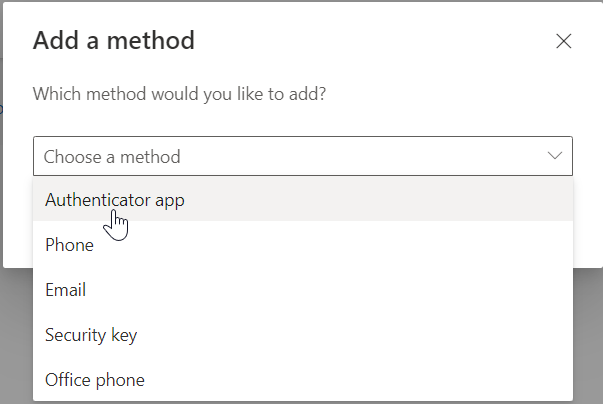Image resolution: width=603 pixels, height=404 pixels.
Task: Choose Office phone from the dropdown
Action: coord(303,380)
